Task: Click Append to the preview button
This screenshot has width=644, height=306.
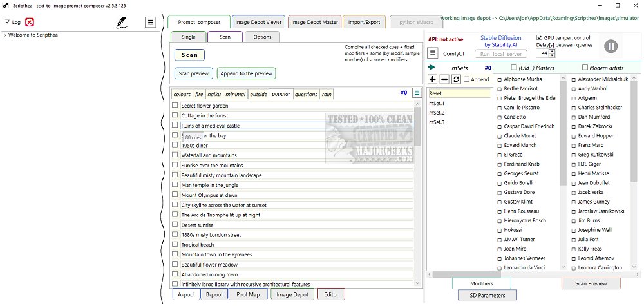Action: click(246, 73)
